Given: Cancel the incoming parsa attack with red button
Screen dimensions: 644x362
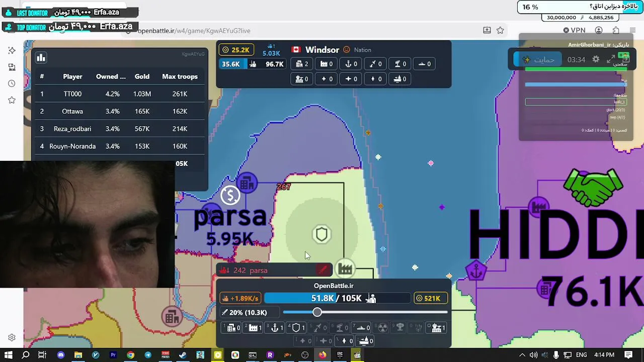Looking at the screenshot, I should point(323,270).
